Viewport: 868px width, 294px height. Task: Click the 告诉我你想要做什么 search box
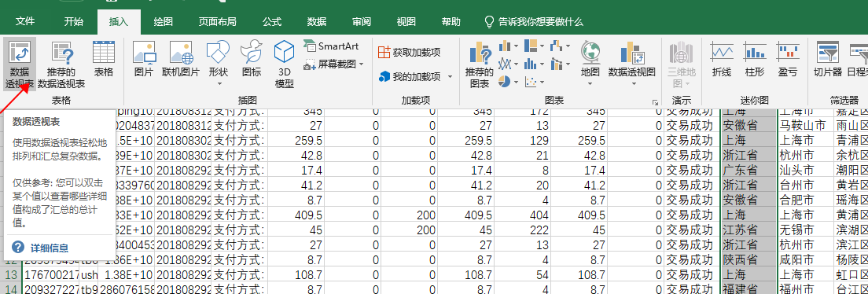click(534, 21)
